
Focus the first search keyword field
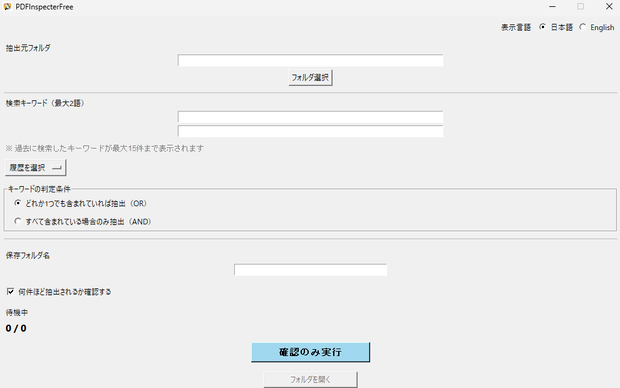click(x=310, y=117)
